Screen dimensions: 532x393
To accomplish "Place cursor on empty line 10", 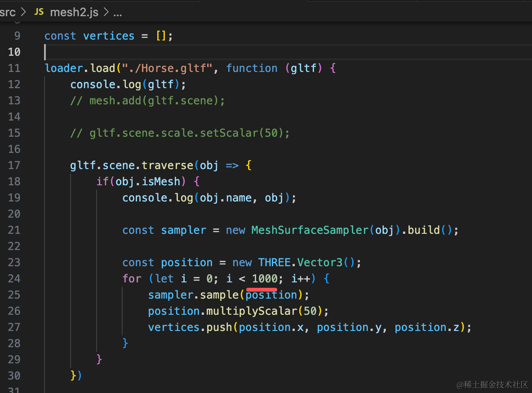I will pyautogui.click(x=288, y=52).
